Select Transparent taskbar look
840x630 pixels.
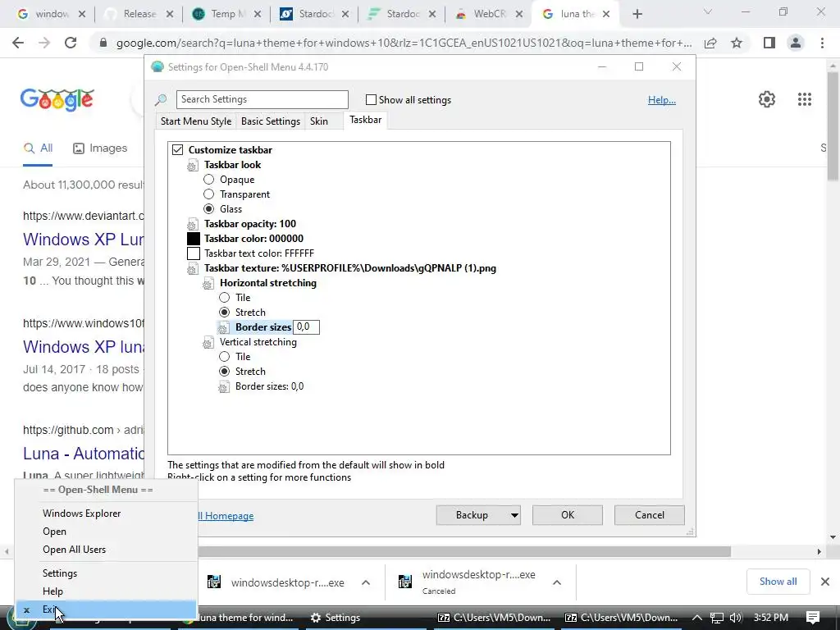[x=209, y=194]
